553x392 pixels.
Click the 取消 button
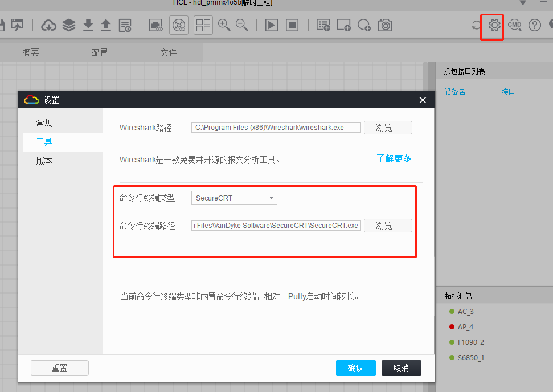pos(401,368)
